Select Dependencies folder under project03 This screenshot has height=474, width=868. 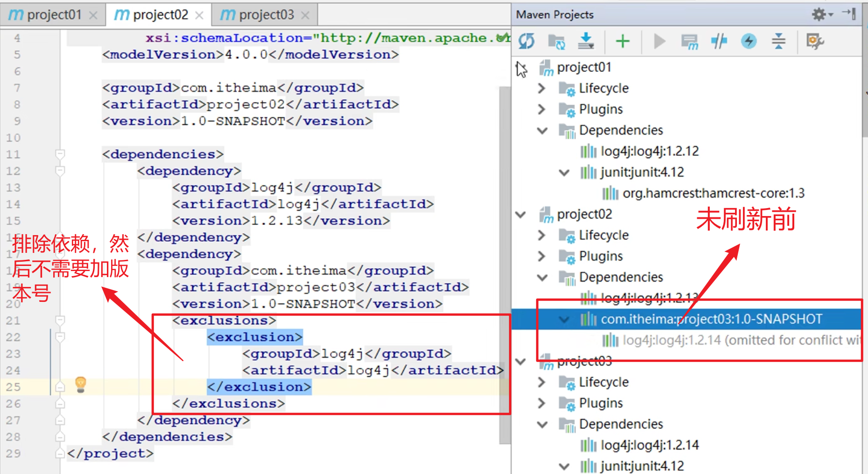(621, 424)
